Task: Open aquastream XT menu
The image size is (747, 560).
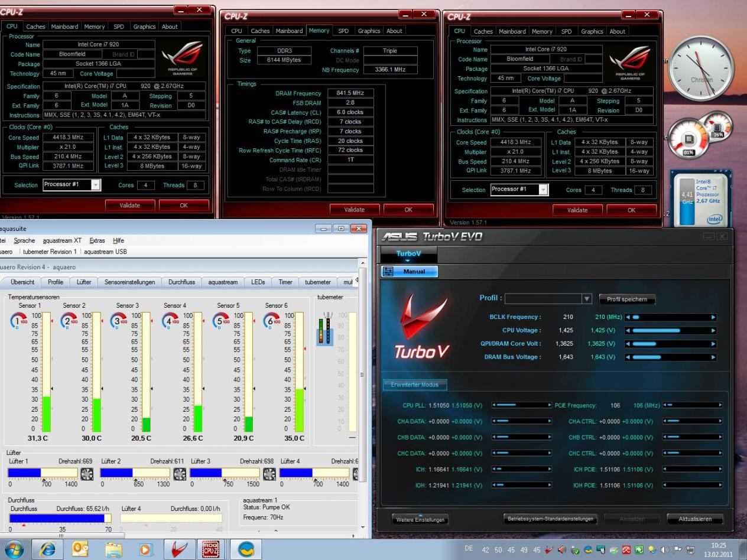Action: pos(62,240)
